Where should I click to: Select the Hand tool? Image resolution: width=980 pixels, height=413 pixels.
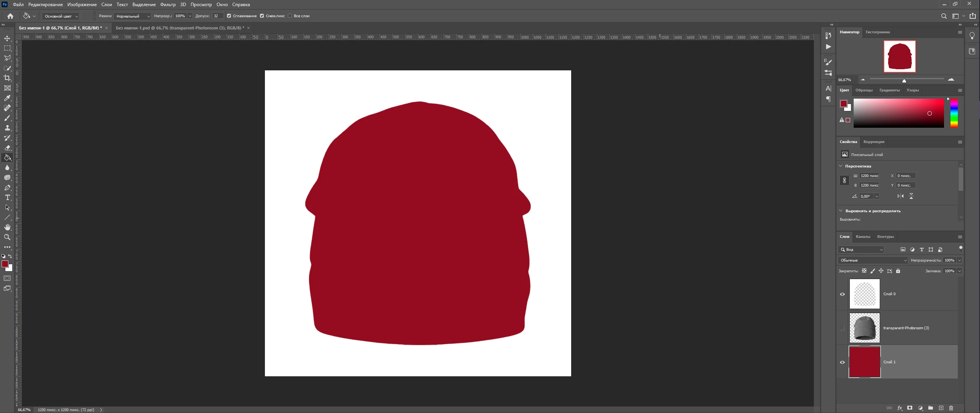coord(7,227)
